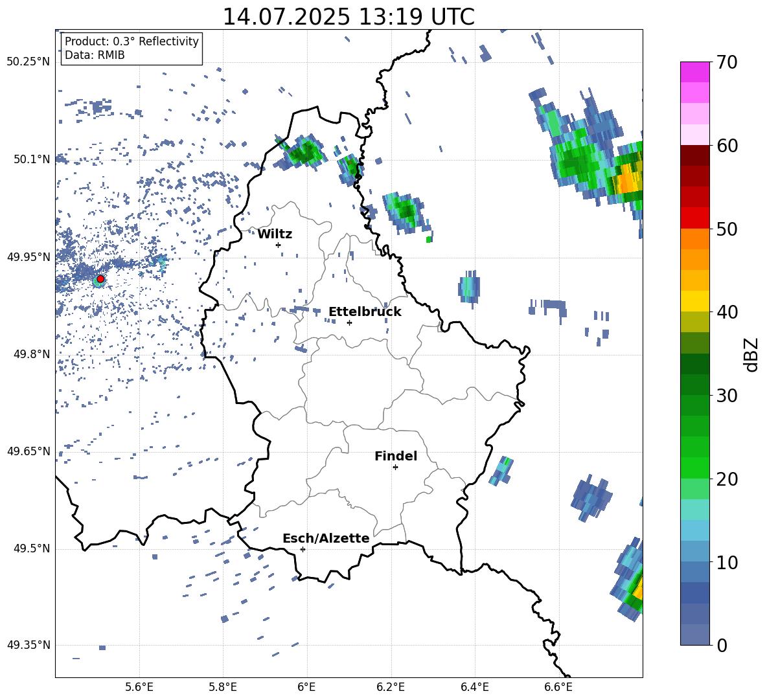Click the turquoise colorbar swatch below 20
The image size is (767, 700).
[x=694, y=510]
